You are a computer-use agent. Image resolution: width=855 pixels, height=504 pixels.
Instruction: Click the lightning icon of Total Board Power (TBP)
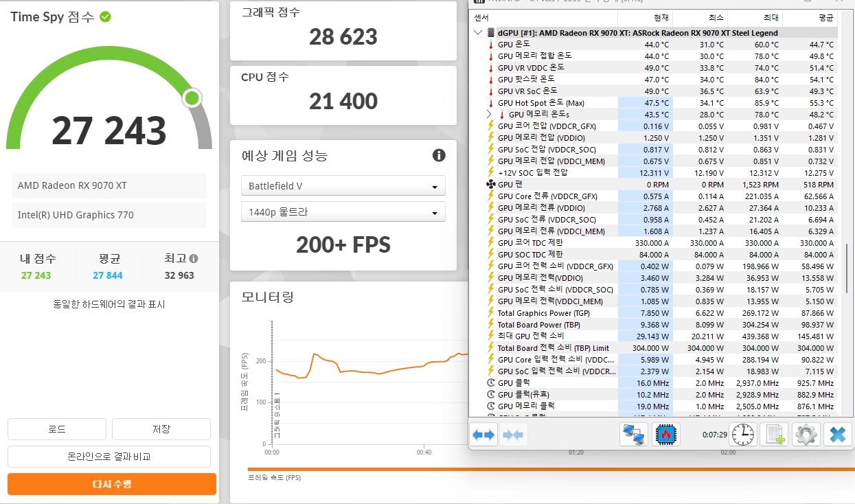coord(490,325)
